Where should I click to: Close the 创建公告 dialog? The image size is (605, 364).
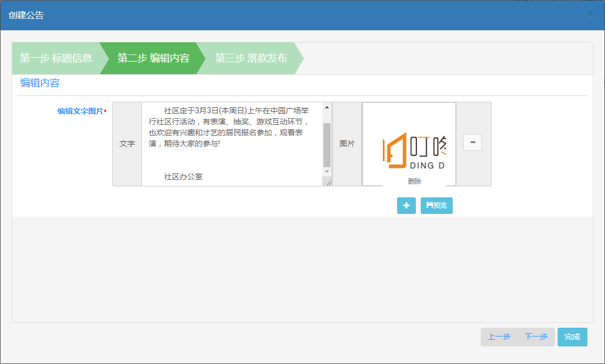click(x=590, y=14)
